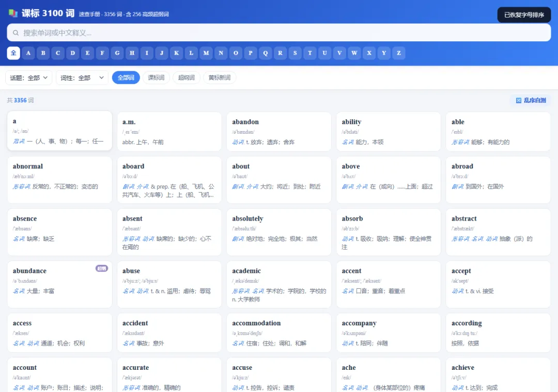This screenshot has height=392, width=558.
Task: Click the 课标 3100 词 title
Action: click(x=48, y=13)
